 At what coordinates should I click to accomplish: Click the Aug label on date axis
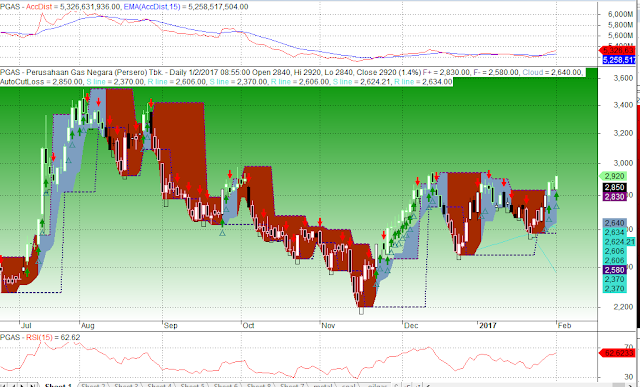[88, 325]
